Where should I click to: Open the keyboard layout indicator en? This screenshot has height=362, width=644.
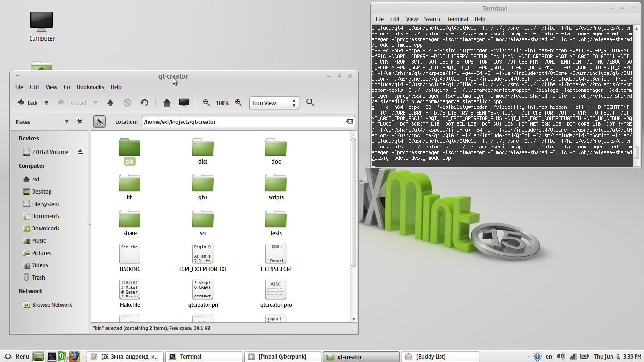click(549, 356)
